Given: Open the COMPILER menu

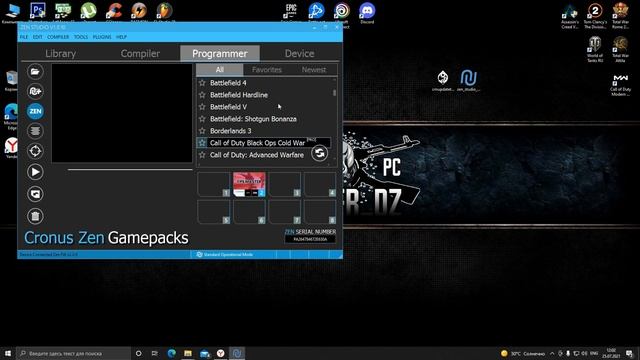Looking at the screenshot, I should pos(58,37).
